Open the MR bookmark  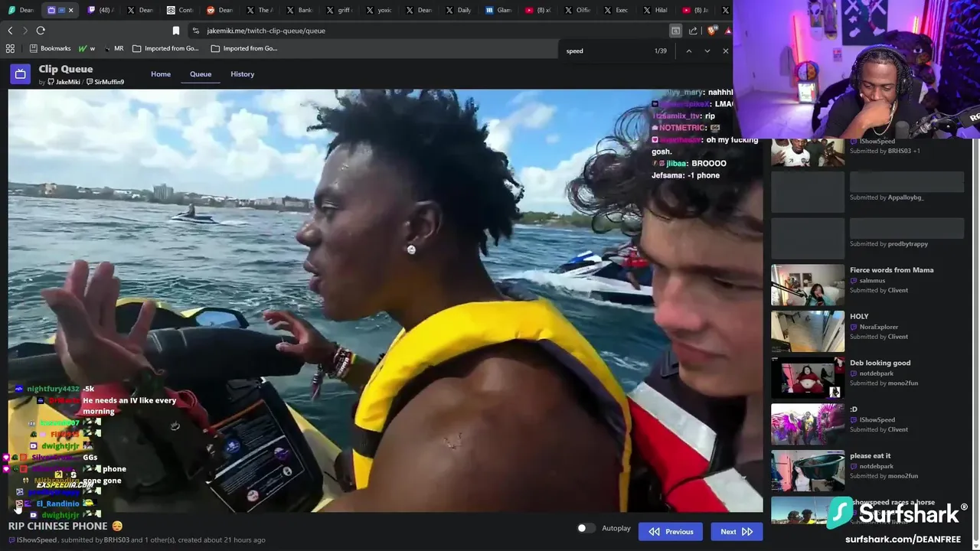(x=113, y=48)
